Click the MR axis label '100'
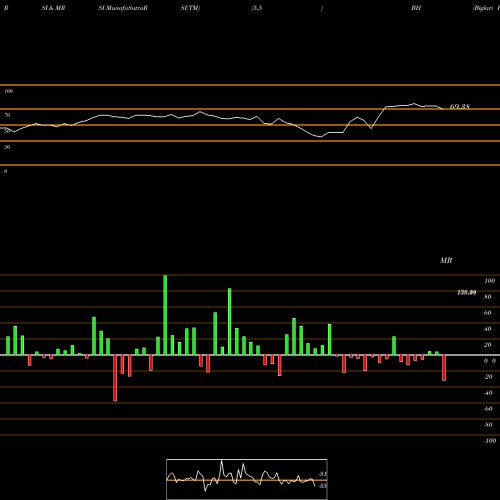Image resolution: width=500 pixels, height=500 pixels. (x=489, y=281)
